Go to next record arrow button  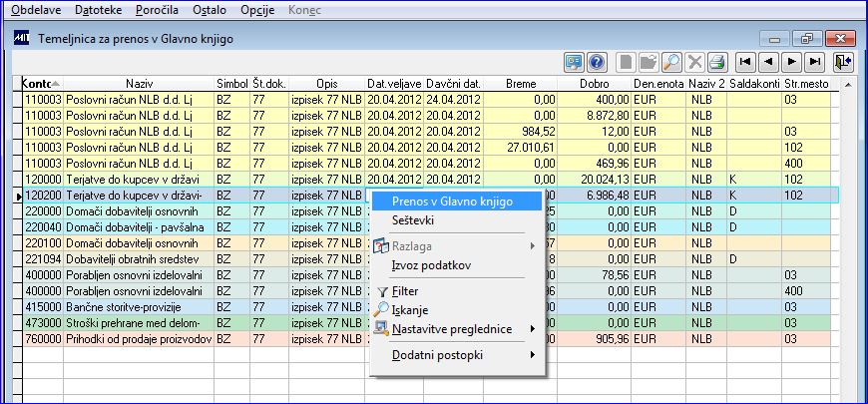pos(791,62)
